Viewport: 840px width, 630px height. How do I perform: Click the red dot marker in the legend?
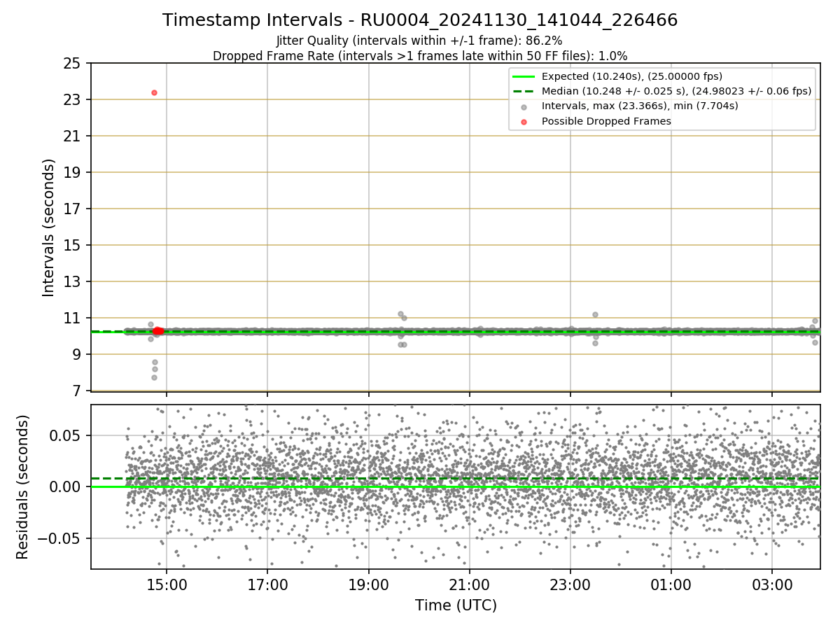coord(524,122)
